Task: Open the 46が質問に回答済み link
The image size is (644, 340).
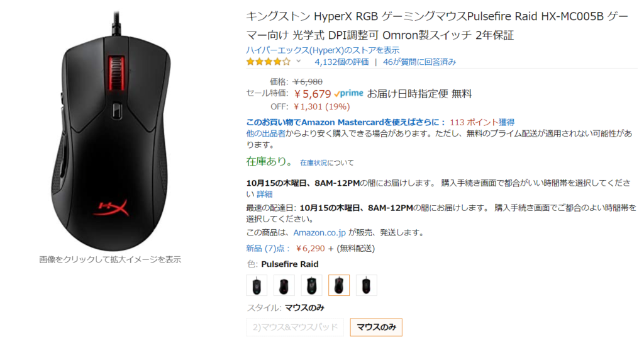Action: click(419, 62)
